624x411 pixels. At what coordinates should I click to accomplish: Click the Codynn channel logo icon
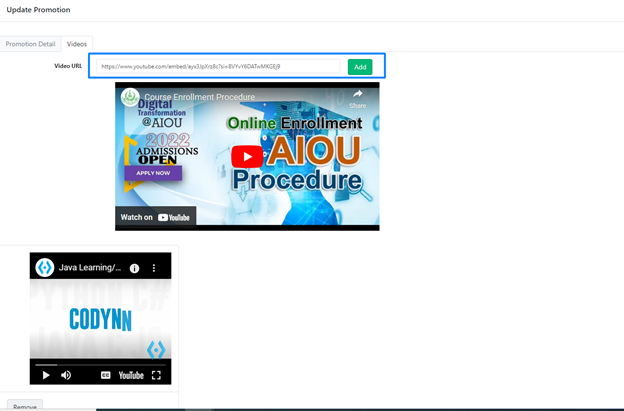click(45, 267)
